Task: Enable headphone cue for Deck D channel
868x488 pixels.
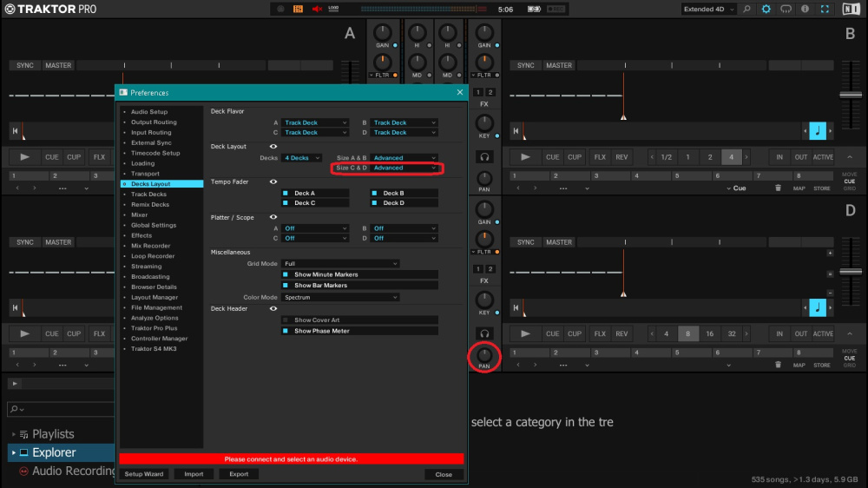Action: (484, 333)
